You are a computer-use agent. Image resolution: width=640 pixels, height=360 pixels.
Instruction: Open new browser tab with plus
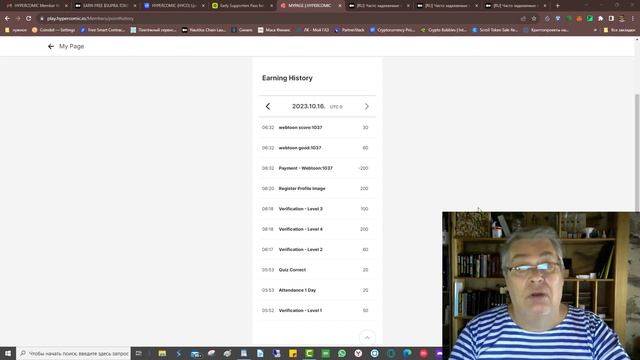[x=558, y=6]
